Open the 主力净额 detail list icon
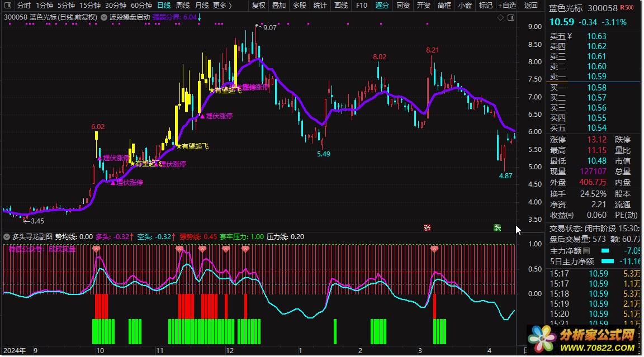 (586, 251)
